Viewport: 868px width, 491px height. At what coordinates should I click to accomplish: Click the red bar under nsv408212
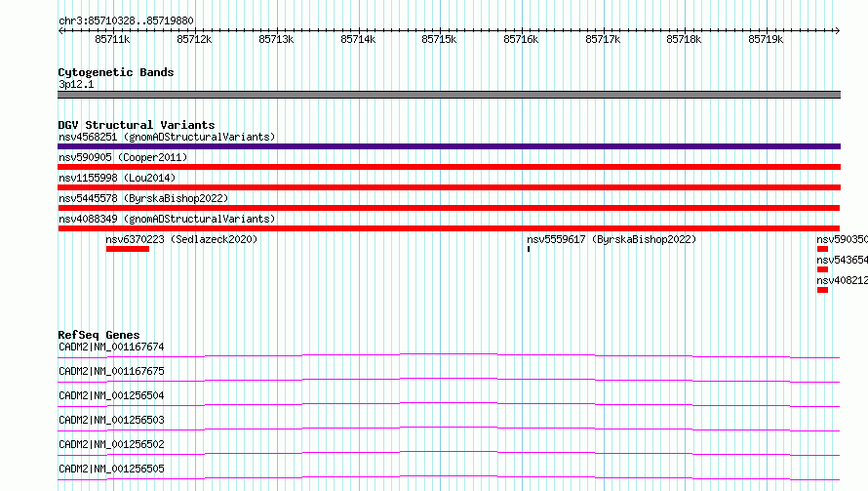(x=822, y=290)
